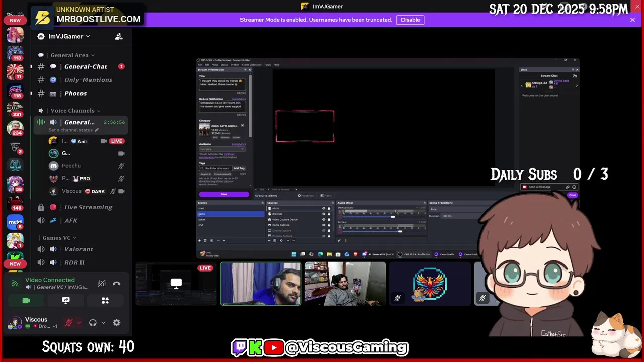Open the server icon with badge 231

15,109
